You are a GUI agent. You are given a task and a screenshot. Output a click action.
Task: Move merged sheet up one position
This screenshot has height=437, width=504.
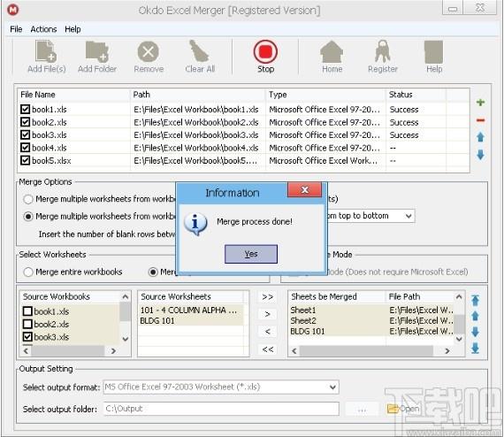(476, 316)
